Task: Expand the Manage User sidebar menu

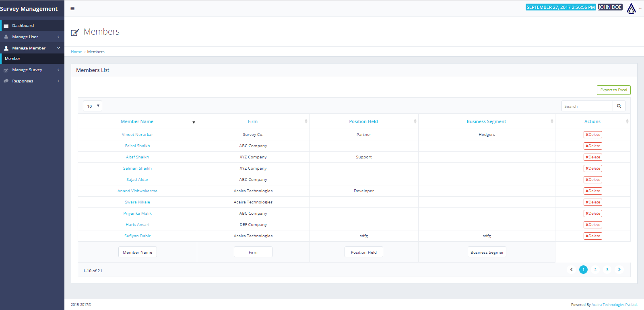Action: tap(32, 37)
